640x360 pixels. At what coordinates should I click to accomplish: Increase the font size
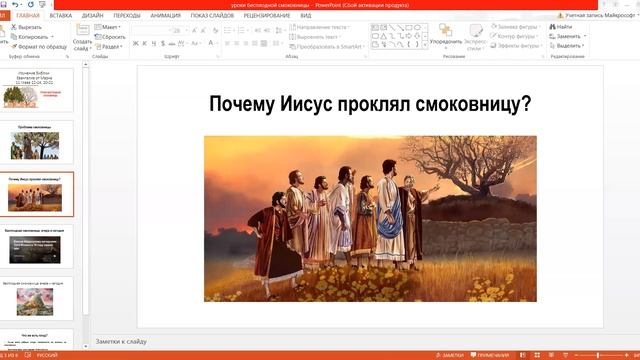194,31
